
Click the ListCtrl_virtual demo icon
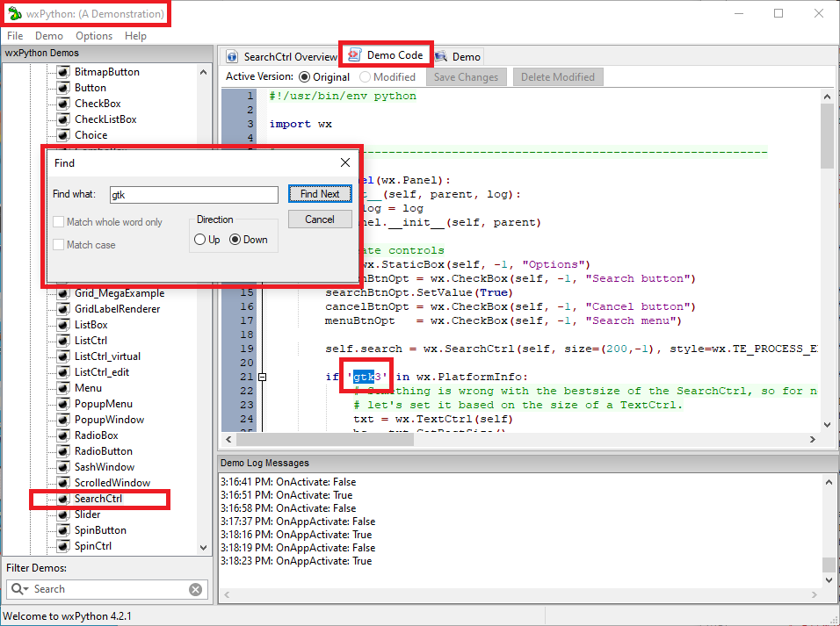coord(63,356)
